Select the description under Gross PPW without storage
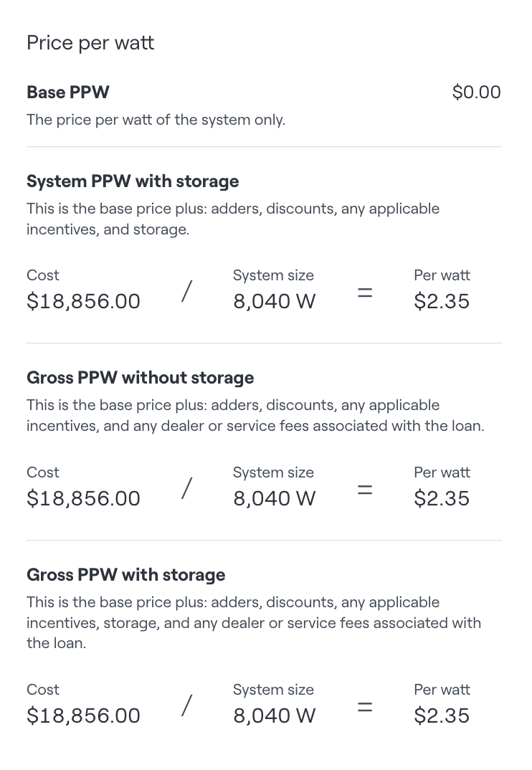This screenshot has height=770, width=532. (x=255, y=416)
